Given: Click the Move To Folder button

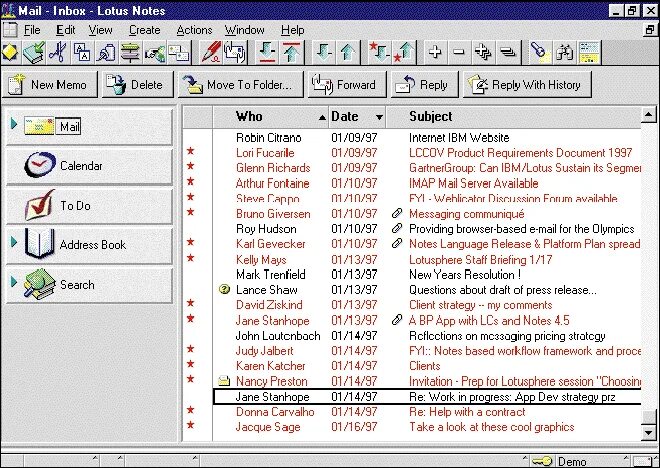Looking at the screenshot, I should coord(240,85).
